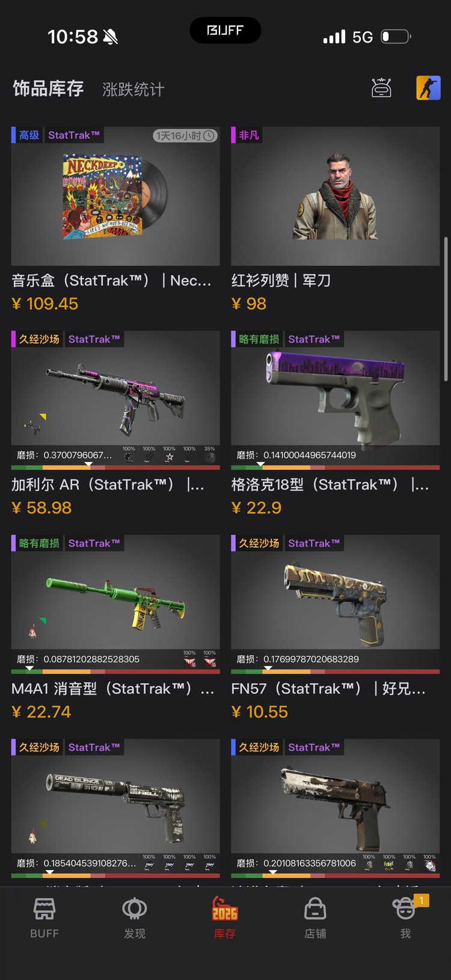Open the Neck Deep music kit item
Viewport: 451px width, 980px height.
[x=115, y=196]
